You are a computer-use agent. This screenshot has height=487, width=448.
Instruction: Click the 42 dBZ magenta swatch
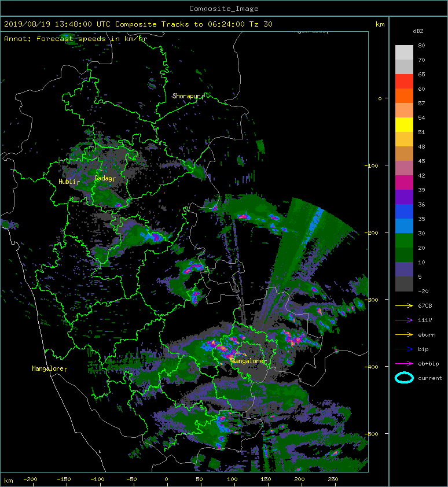click(404, 182)
